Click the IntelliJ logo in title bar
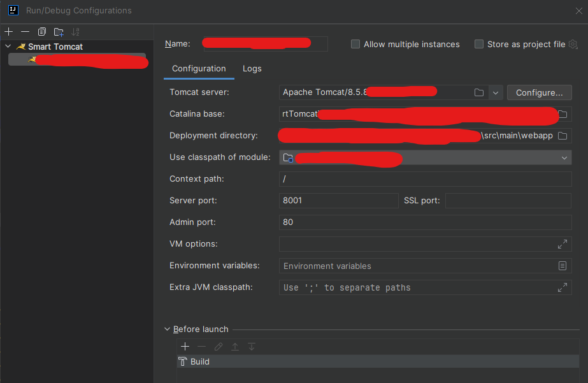This screenshot has height=383, width=588. tap(13, 10)
